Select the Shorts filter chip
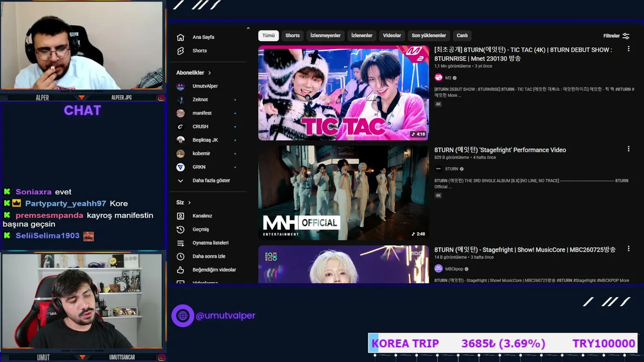Image resolution: width=644 pixels, height=362 pixels. pos(292,36)
